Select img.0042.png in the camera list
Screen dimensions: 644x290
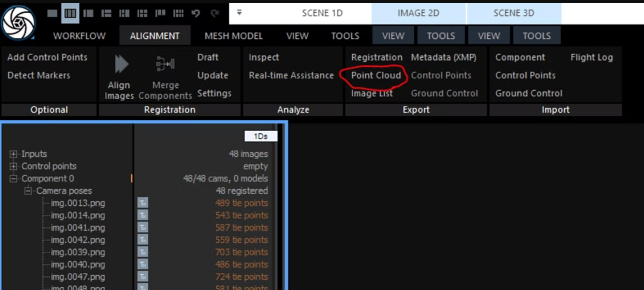78,240
